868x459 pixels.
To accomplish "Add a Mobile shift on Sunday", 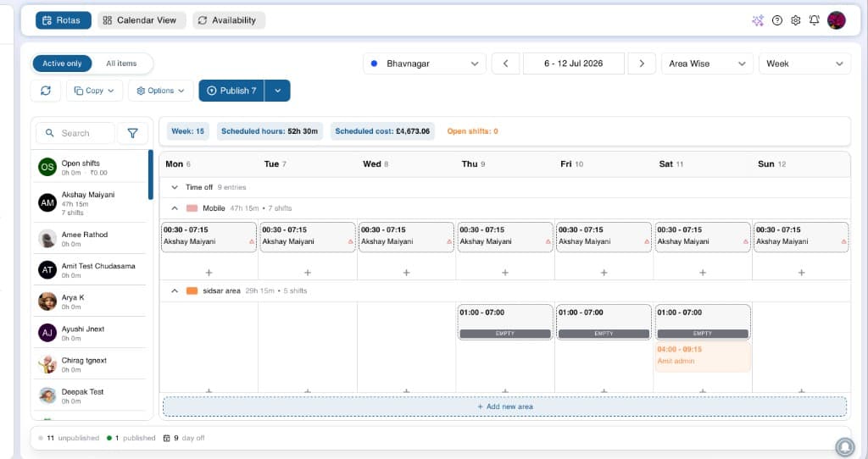I will (x=802, y=273).
